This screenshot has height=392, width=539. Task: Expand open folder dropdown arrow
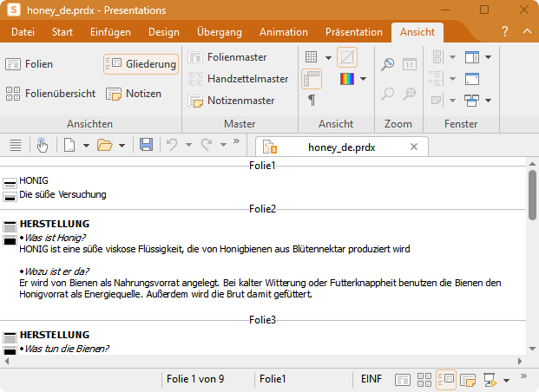122,146
